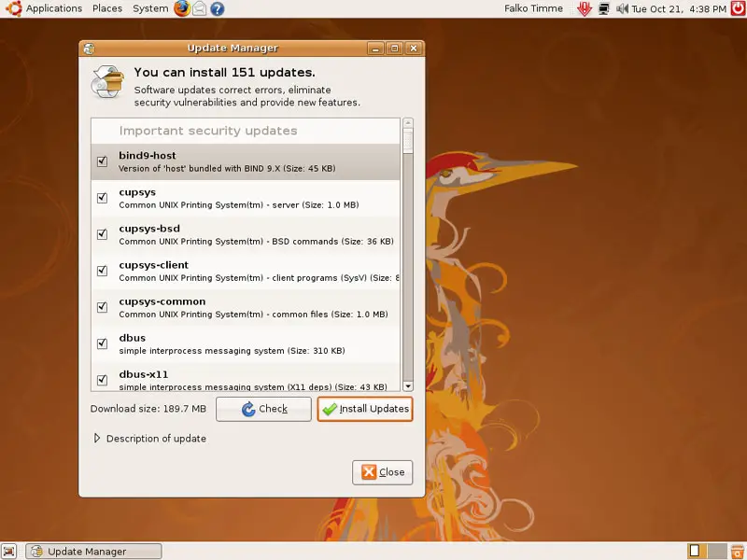Open the System menu
Image resolution: width=747 pixels, height=560 pixels.
pyautogui.click(x=150, y=8)
